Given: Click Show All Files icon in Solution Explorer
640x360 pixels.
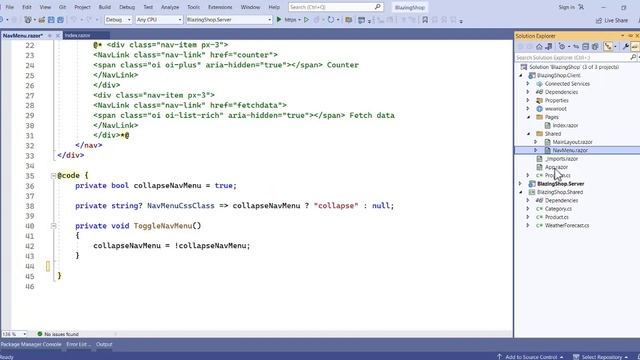Looking at the screenshot, I should 595,47.
